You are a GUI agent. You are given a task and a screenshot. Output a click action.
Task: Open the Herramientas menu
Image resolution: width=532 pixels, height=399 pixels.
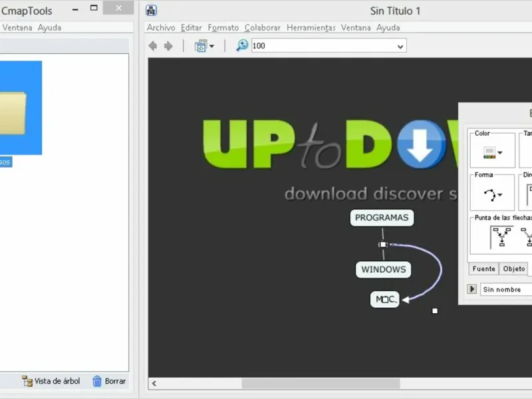tap(311, 28)
